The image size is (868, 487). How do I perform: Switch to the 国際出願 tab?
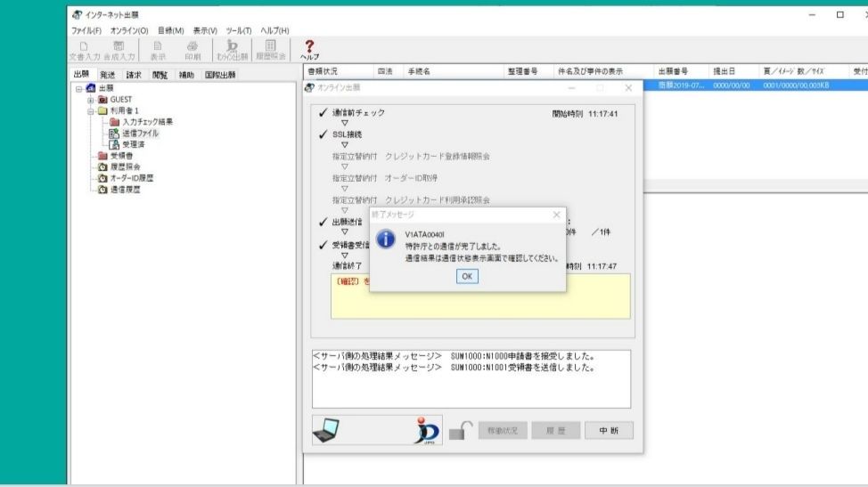220,76
